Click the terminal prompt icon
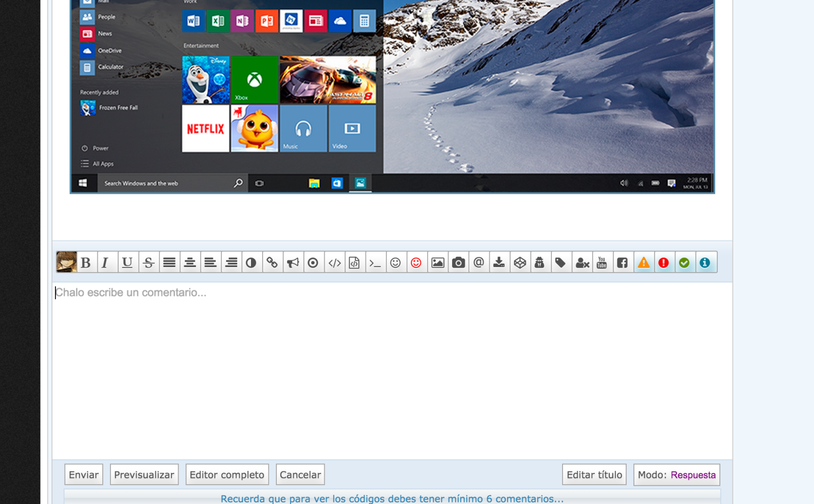This screenshot has width=814, height=504. 376,262
